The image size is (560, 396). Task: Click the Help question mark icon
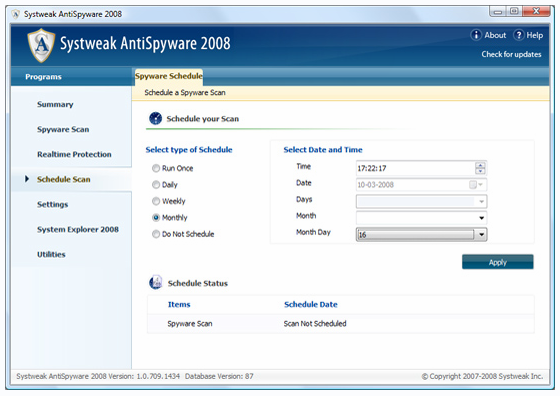point(519,35)
